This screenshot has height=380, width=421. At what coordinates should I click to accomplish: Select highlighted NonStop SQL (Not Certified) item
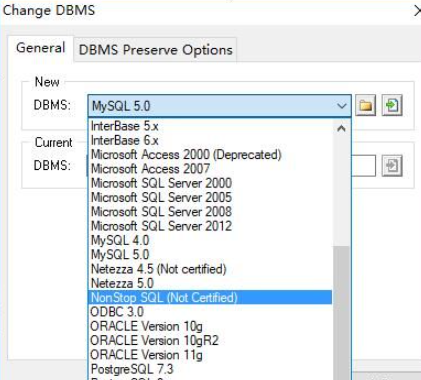coord(211,297)
